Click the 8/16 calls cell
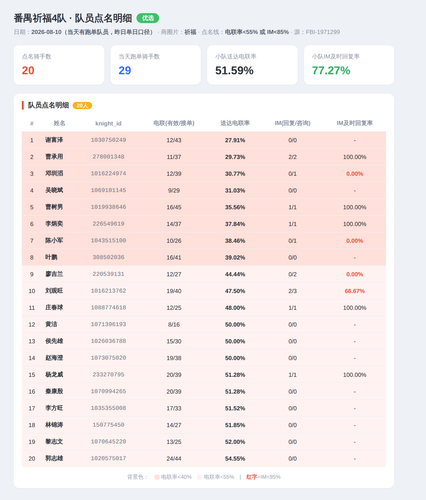 [x=174, y=325]
